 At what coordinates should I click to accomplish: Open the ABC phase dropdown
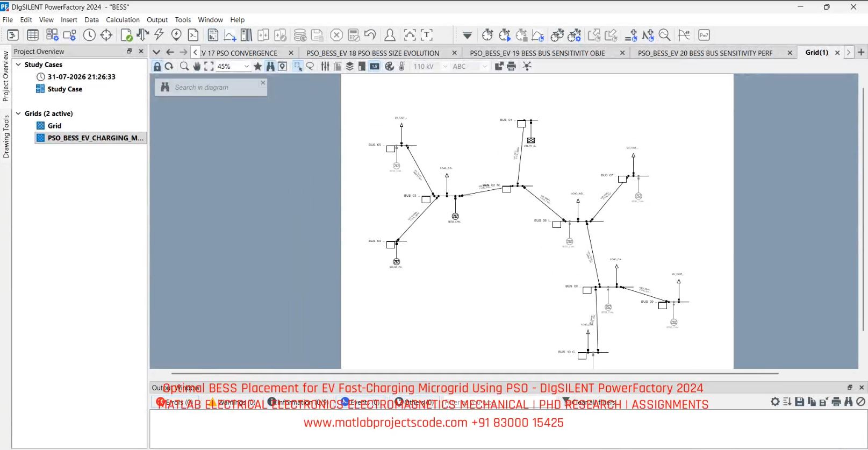click(484, 66)
